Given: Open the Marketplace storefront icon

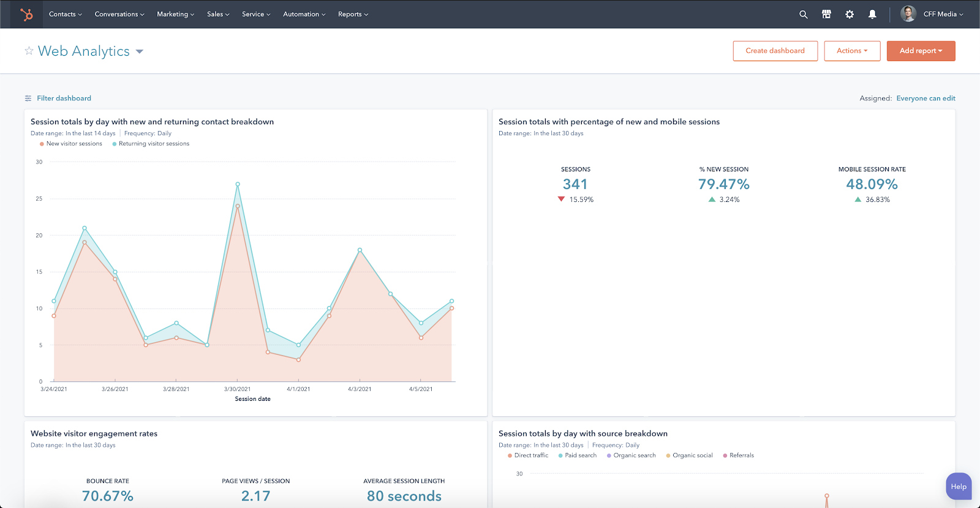Looking at the screenshot, I should (826, 14).
